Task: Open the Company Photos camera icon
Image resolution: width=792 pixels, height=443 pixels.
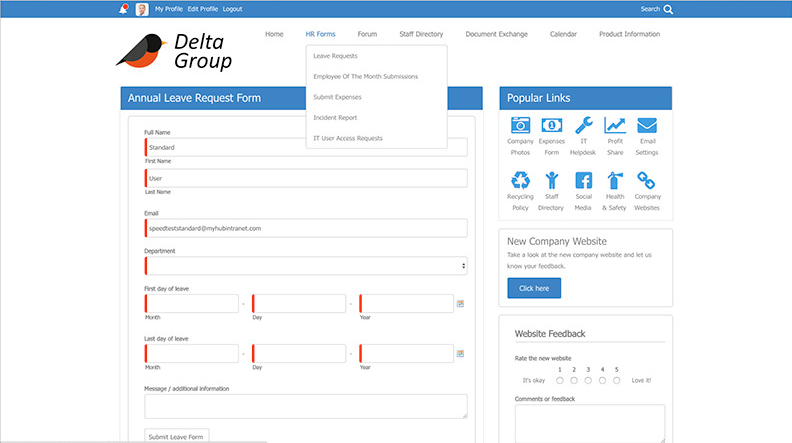Action: [520, 126]
